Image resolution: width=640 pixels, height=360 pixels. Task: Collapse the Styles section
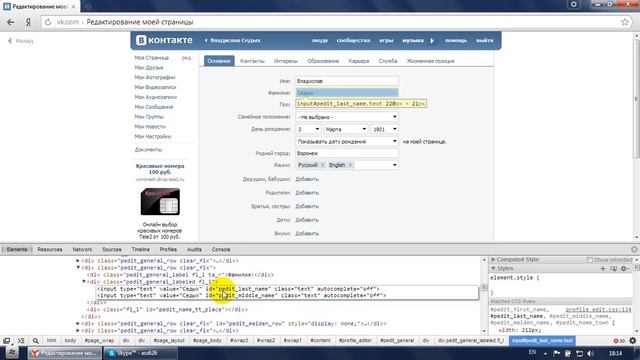click(x=493, y=269)
